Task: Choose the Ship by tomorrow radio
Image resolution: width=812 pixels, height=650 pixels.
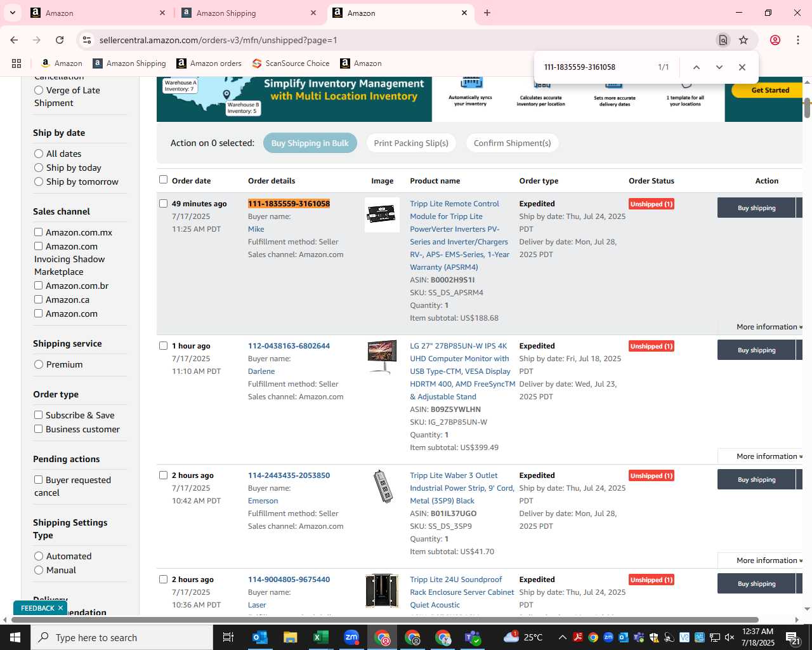Action: pos(39,182)
